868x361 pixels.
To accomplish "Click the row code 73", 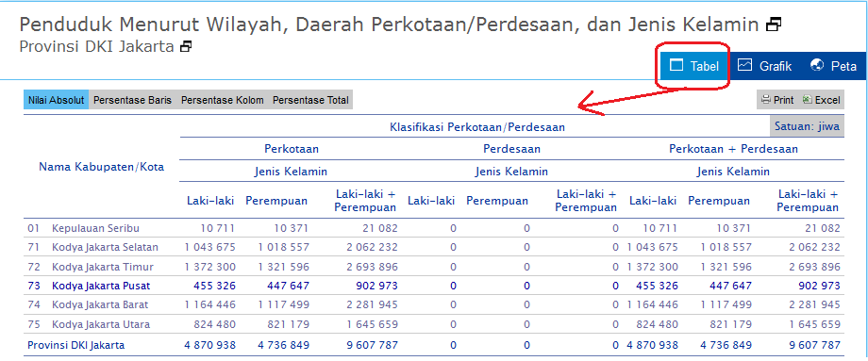I will (x=34, y=286).
